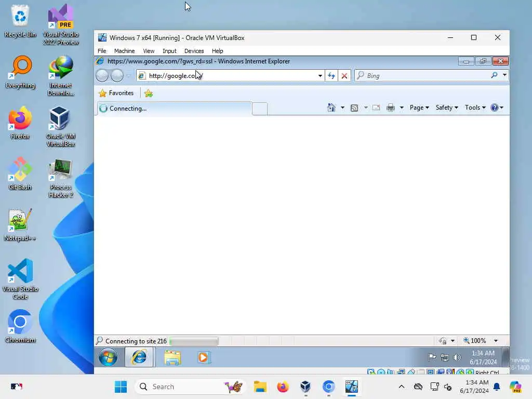
Task: Open Process Hacker 2 shortcut
Action: (x=60, y=177)
